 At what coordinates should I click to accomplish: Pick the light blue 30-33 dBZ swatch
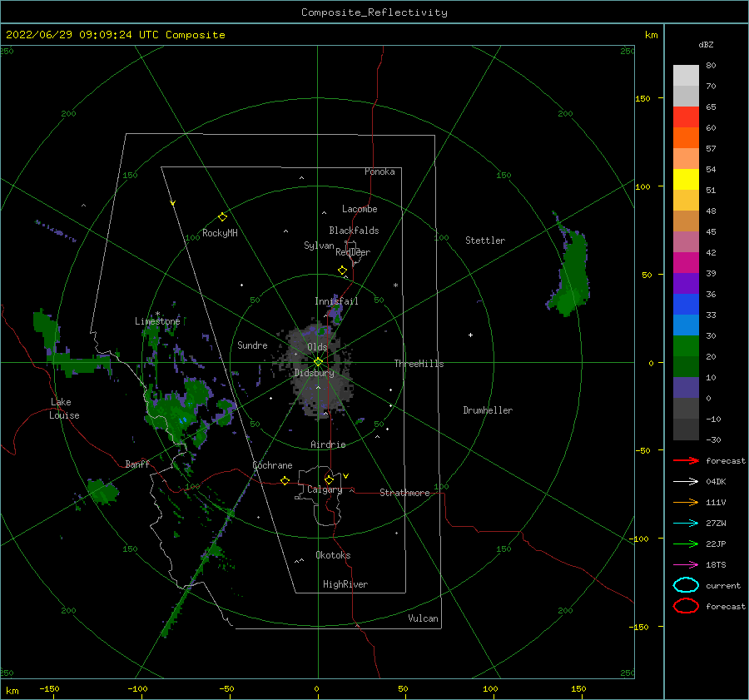pyautogui.click(x=686, y=325)
